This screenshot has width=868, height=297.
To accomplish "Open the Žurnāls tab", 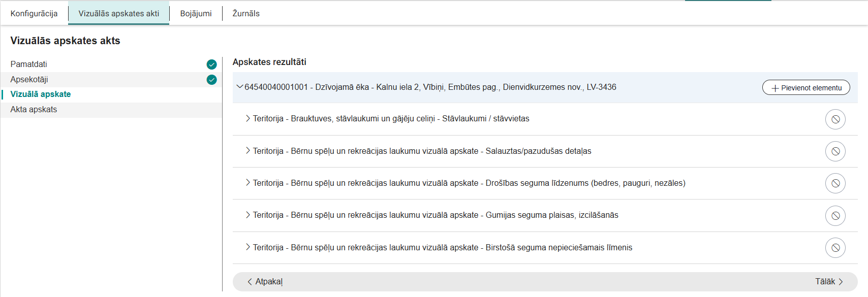I will point(246,14).
